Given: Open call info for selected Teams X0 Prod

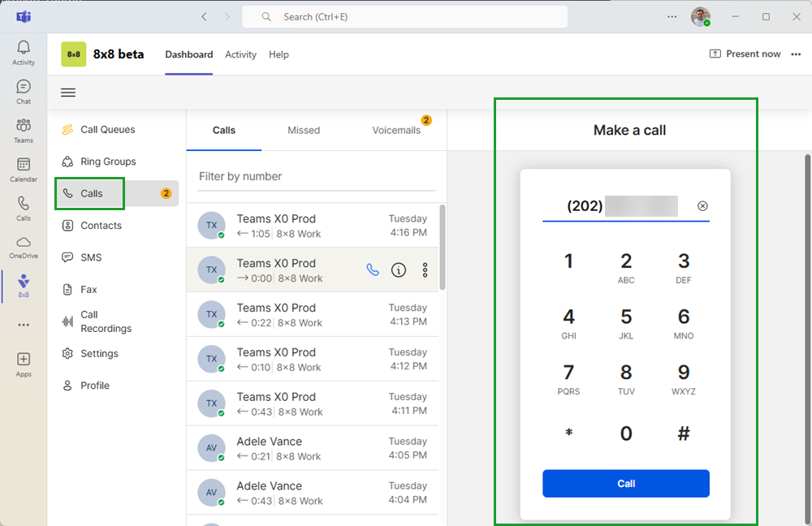Looking at the screenshot, I should click(x=399, y=270).
